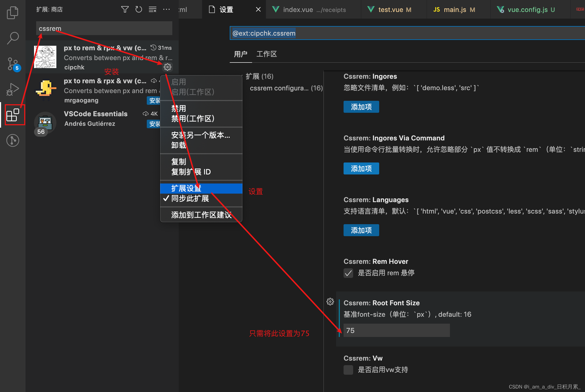Choose 禁用(工作区) in the context menu
The width and height of the screenshot is (585, 392).
click(201, 119)
